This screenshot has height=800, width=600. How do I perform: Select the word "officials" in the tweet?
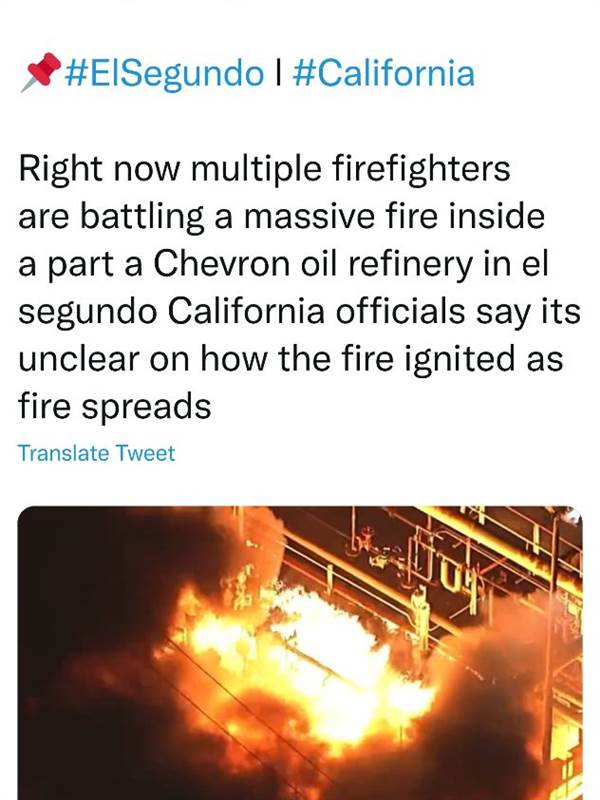click(x=400, y=311)
